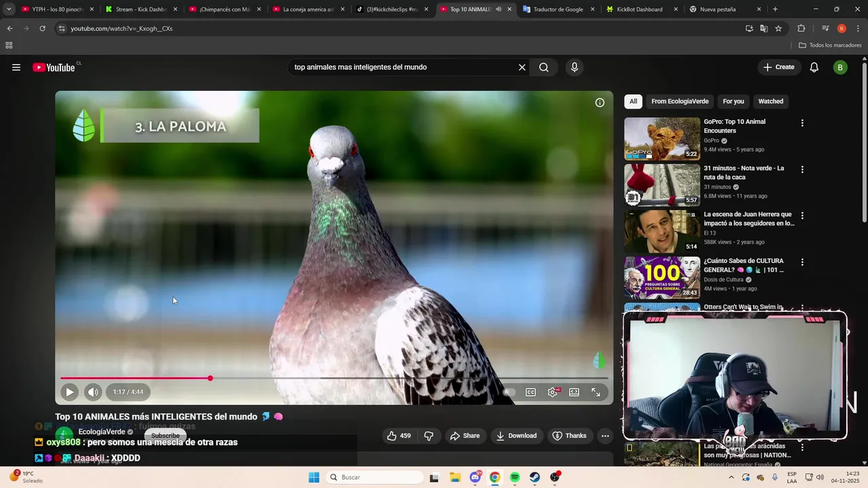The image size is (868, 488).
Task: Dislike the video
Action: tap(429, 436)
